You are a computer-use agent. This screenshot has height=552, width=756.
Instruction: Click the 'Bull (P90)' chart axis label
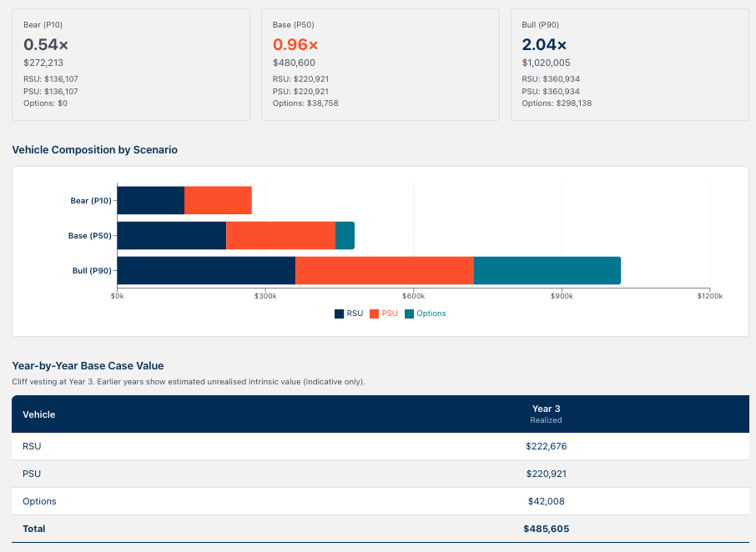(x=92, y=271)
